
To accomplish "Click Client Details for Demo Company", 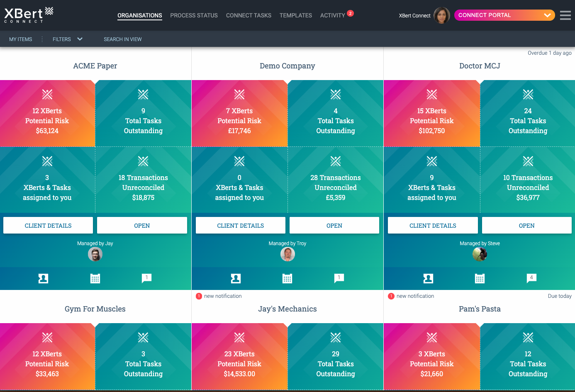I will (x=241, y=225).
